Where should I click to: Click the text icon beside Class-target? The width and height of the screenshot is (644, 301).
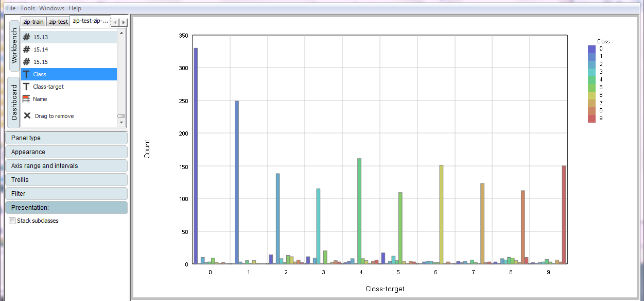click(26, 87)
